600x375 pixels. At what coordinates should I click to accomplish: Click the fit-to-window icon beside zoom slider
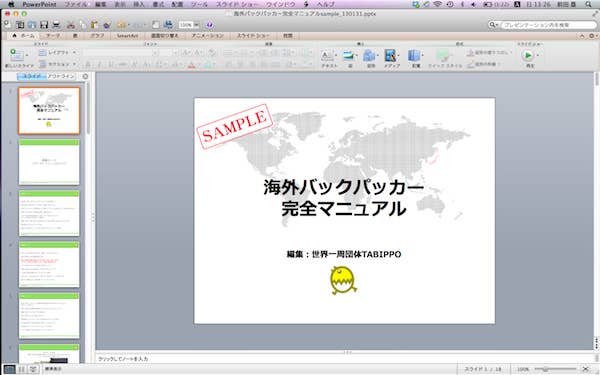(585, 369)
